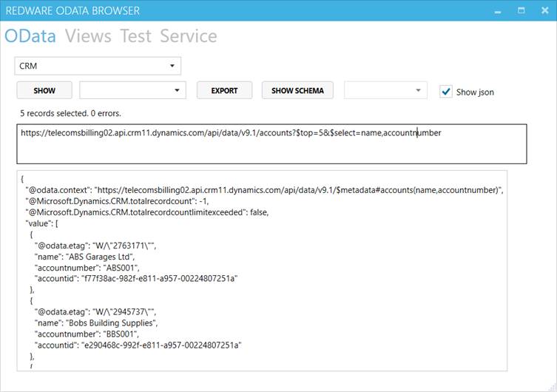This screenshot has width=557, height=392.
Task: Uncheck the Show json checkbox
Action: (446, 92)
